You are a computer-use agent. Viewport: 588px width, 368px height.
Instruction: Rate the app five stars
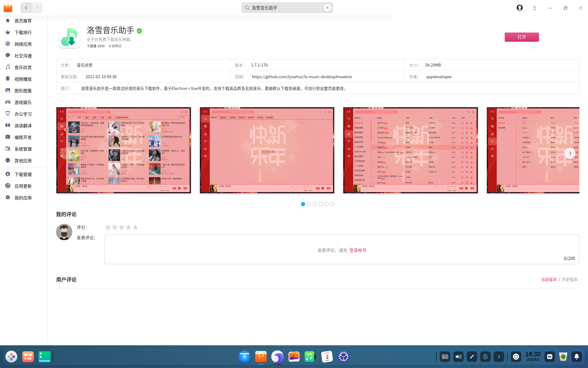click(x=135, y=227)
